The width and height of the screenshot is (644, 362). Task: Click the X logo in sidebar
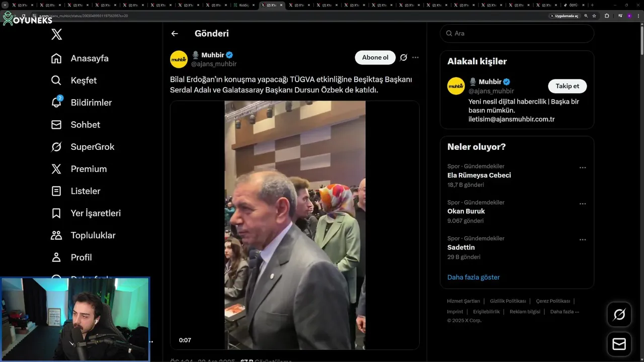56,34
